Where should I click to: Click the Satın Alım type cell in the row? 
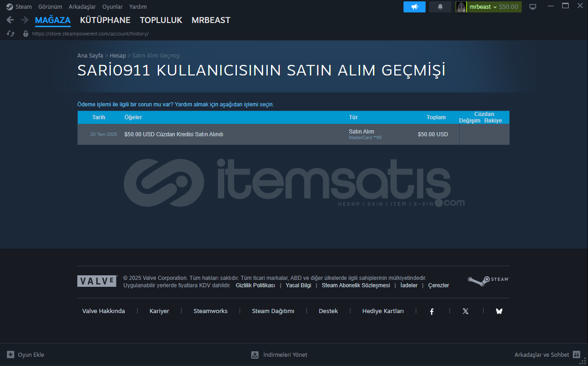tap(362, 132)
